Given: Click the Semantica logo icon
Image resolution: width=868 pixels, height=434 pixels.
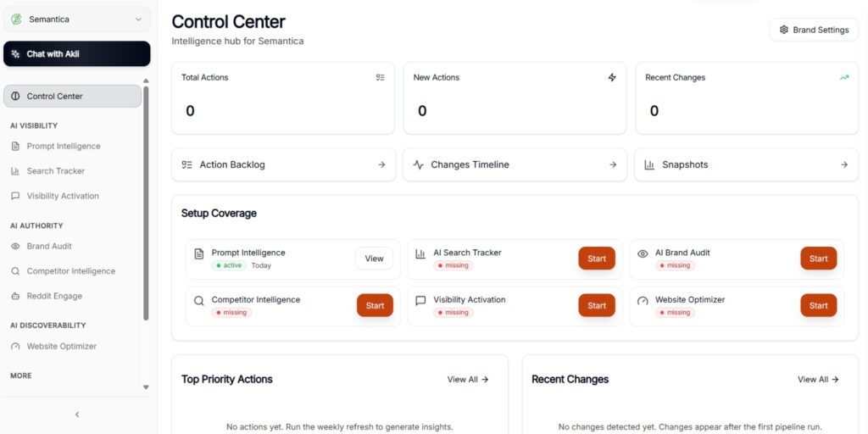Looking at the screenshot, I should (17, 19).
